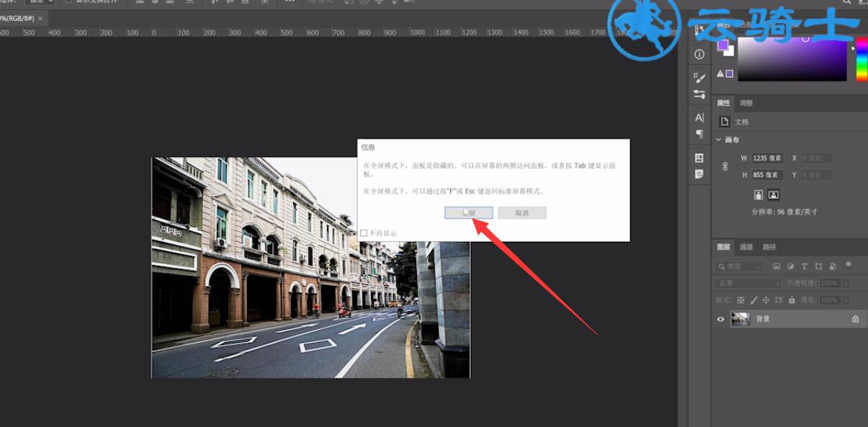Click the 分辨率: 96 像素/英寸 text
The width and height of the screenshot is (868, 427).
[x=784, y=212]
